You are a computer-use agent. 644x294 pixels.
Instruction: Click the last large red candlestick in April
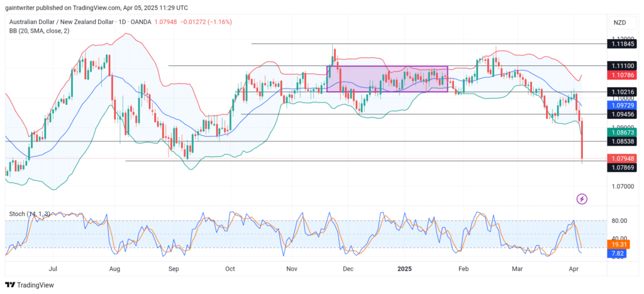coord(582,140)
